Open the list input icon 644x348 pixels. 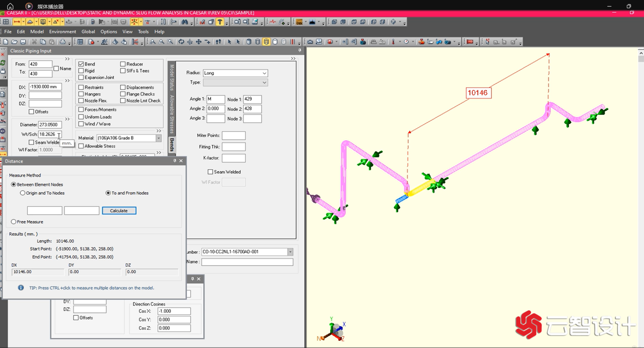click(80, 42)
